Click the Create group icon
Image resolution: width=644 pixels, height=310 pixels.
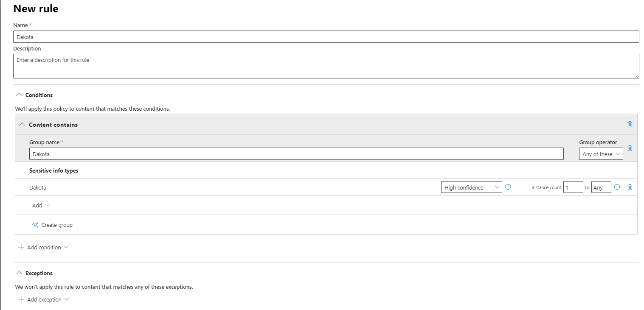point(35,225)
